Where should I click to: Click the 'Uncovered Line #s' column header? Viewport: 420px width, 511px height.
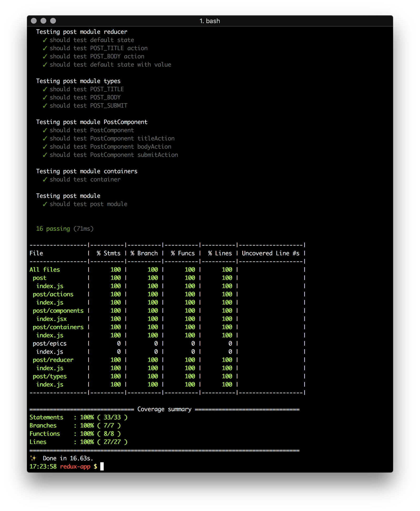(271, 253)
